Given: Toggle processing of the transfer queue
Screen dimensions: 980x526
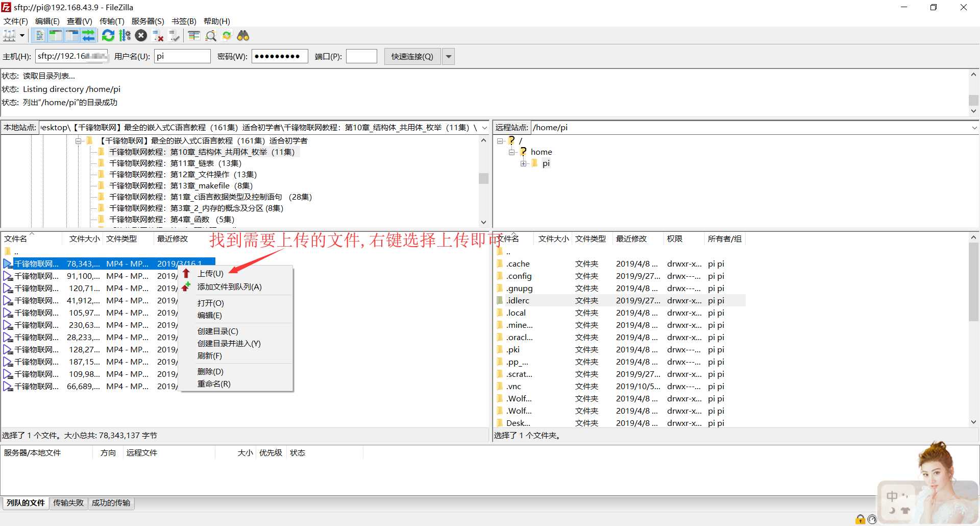Looking at the screenshot, I should [x=125, y=36].
